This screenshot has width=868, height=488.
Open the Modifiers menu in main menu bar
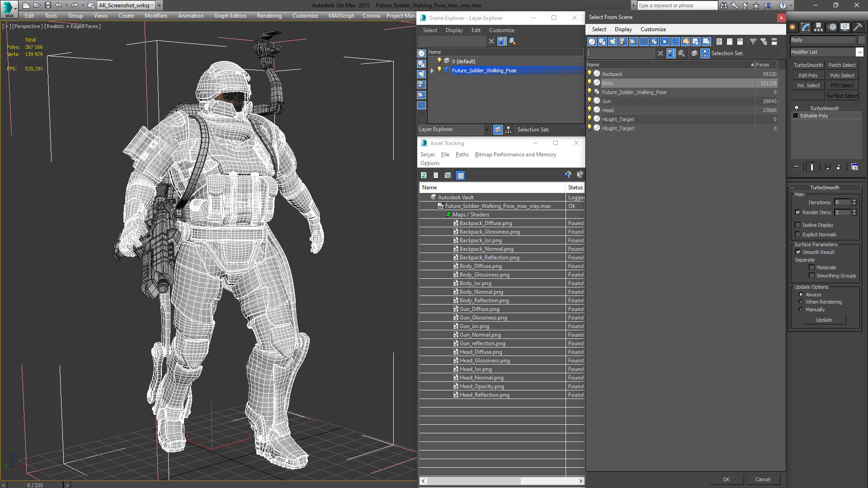(x=156, y=16)
